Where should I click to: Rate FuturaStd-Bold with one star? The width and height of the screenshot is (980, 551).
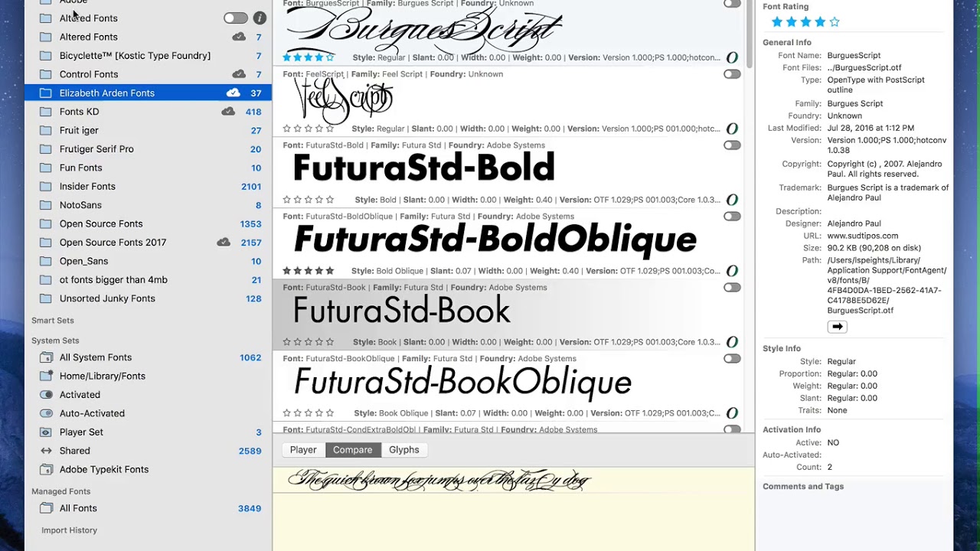point(287,200)
